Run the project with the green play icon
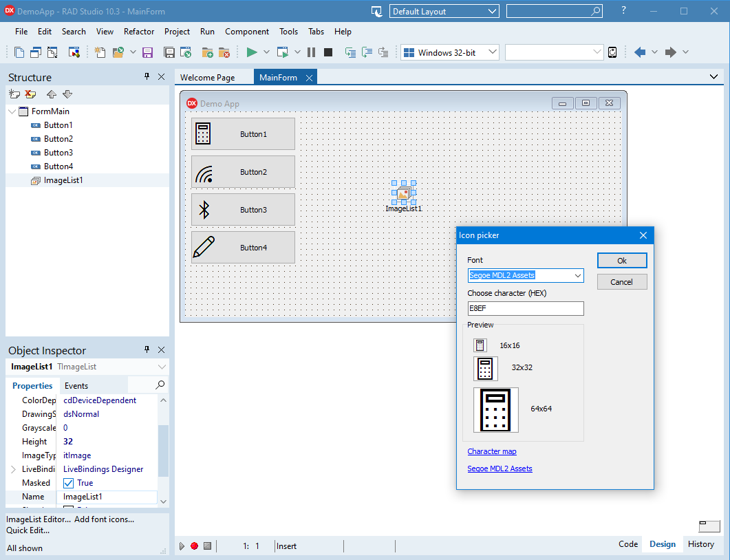 (252, 52)
